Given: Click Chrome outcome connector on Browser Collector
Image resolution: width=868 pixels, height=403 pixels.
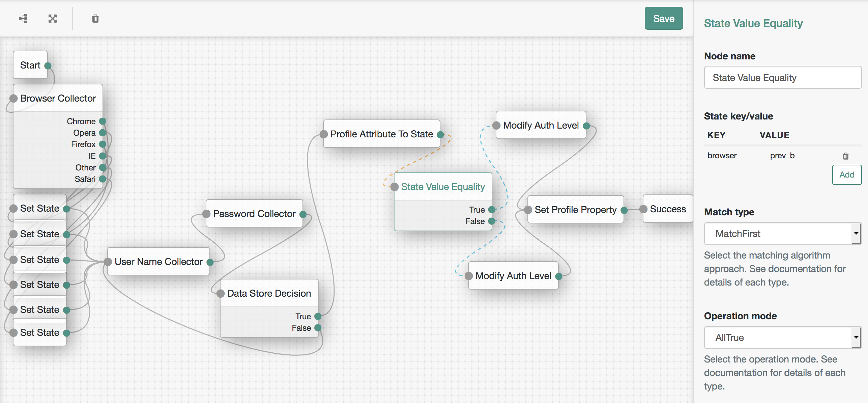Looking at the screenshot, I should (103, 121).
